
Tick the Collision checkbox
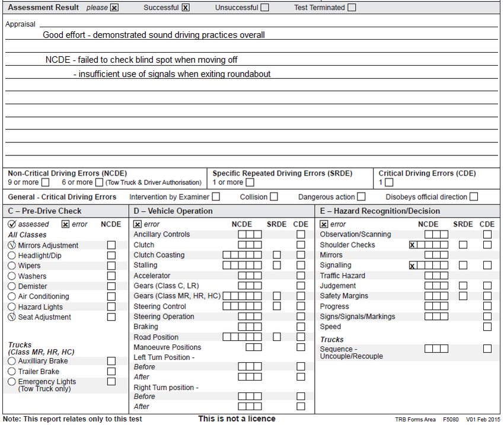[x=274, y=197]
